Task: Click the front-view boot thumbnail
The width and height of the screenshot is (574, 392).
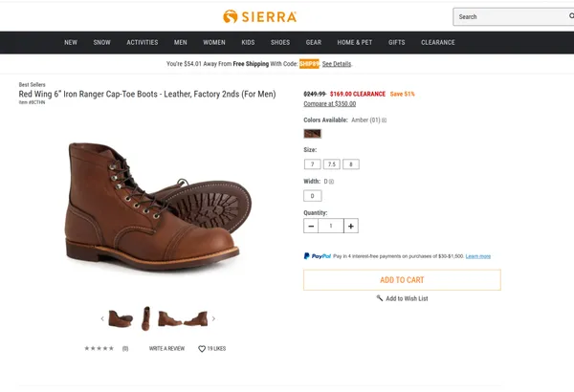Action: coord(145,318)
